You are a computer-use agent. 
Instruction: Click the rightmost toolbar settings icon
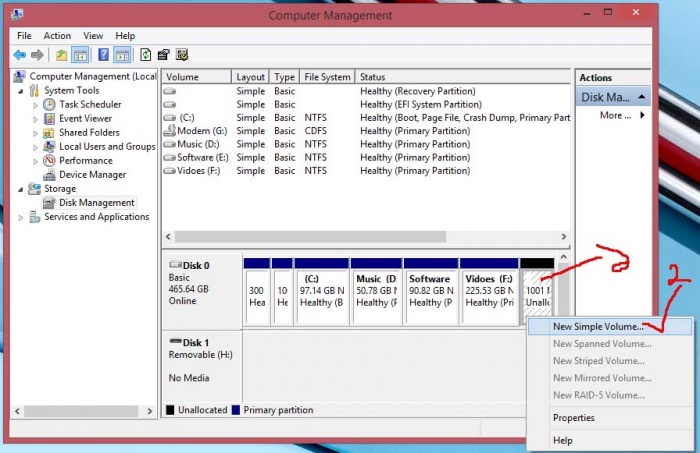click(182, 55)
